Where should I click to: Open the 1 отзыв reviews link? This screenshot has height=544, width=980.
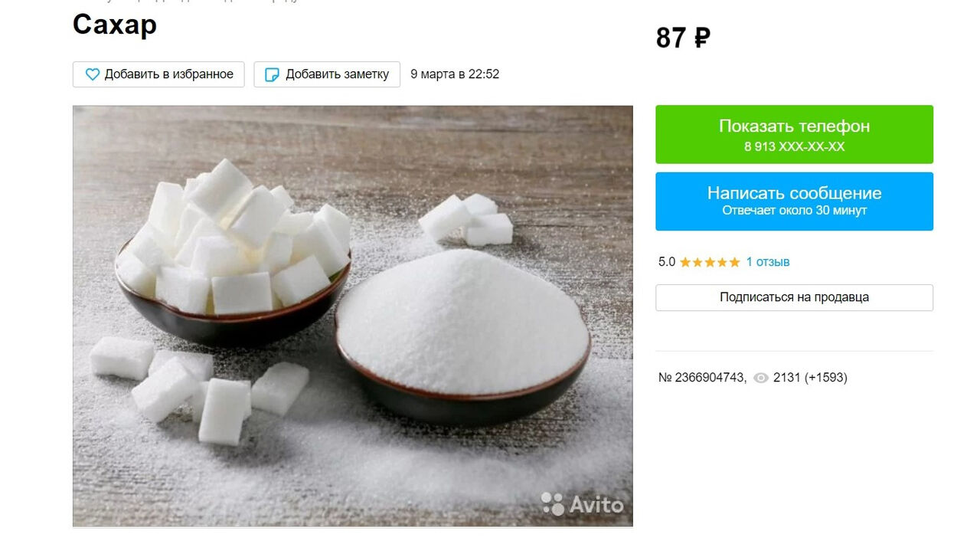[768, 262]
